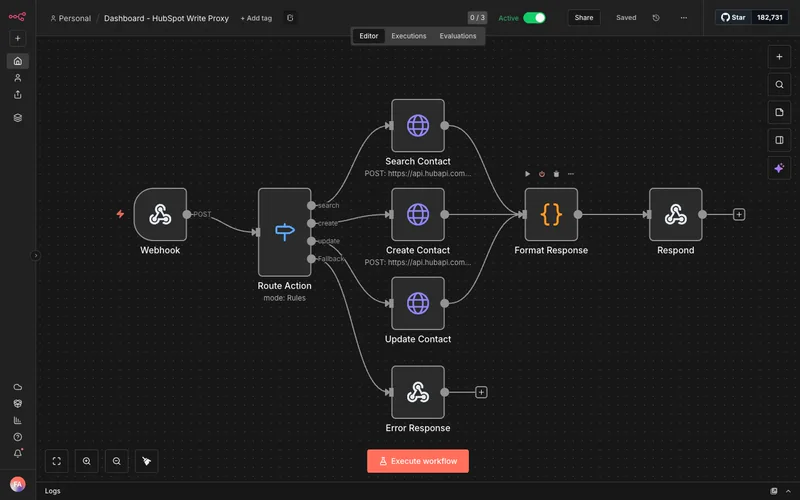Click the 182,731 star count
800x500 pixels.
click(x=769, y=17)
